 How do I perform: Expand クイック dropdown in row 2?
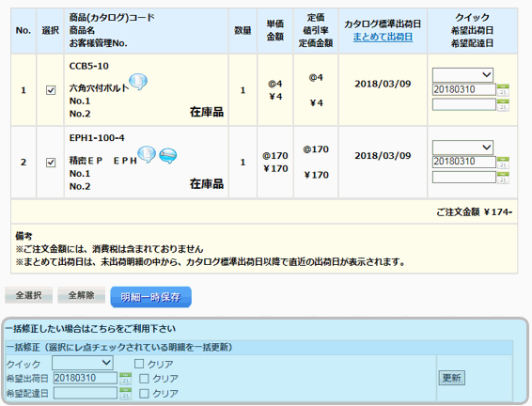coord(462,148)
